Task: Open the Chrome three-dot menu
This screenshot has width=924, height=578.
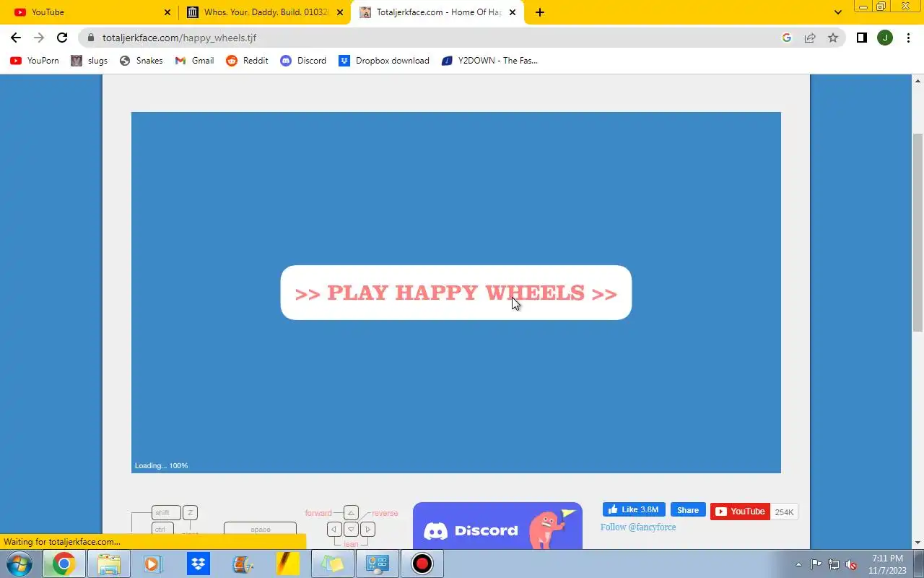Action: click(x=908, y=38)
